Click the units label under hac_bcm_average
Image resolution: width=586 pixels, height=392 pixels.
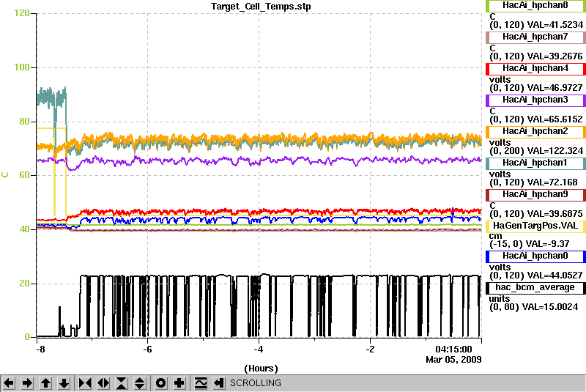coord(500,299)
